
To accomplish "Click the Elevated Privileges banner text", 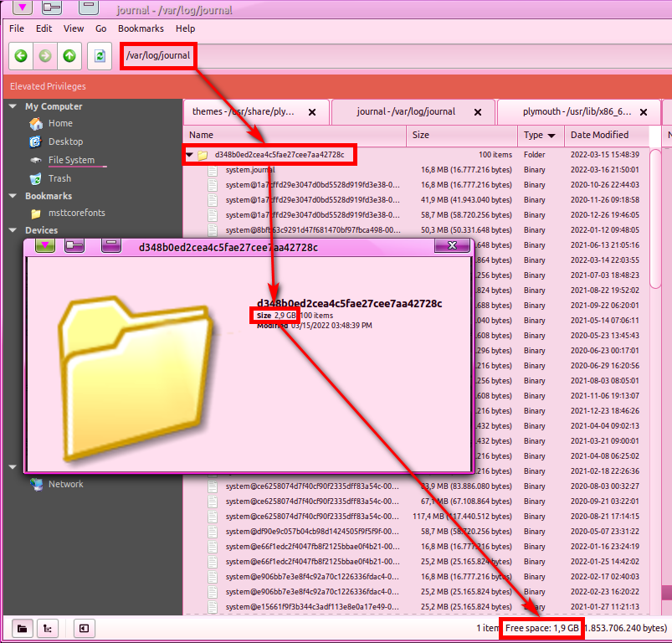I will tap(48, 86).
